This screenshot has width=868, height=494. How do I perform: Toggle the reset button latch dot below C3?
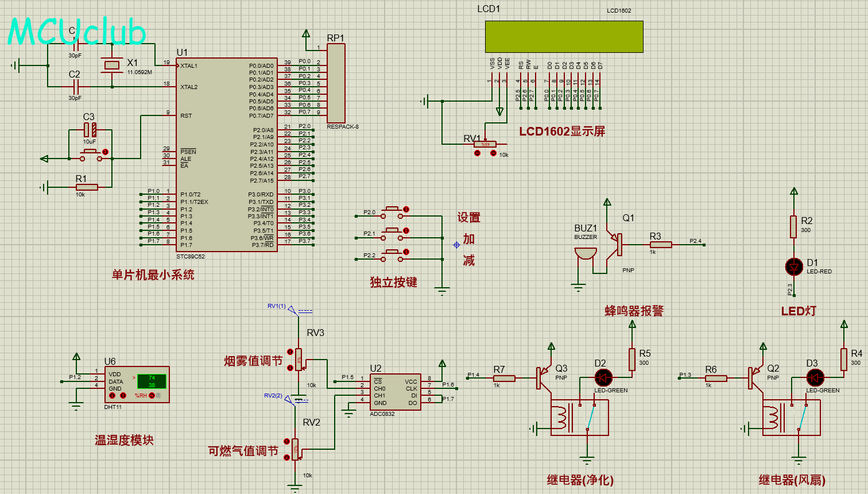(105, 152)
